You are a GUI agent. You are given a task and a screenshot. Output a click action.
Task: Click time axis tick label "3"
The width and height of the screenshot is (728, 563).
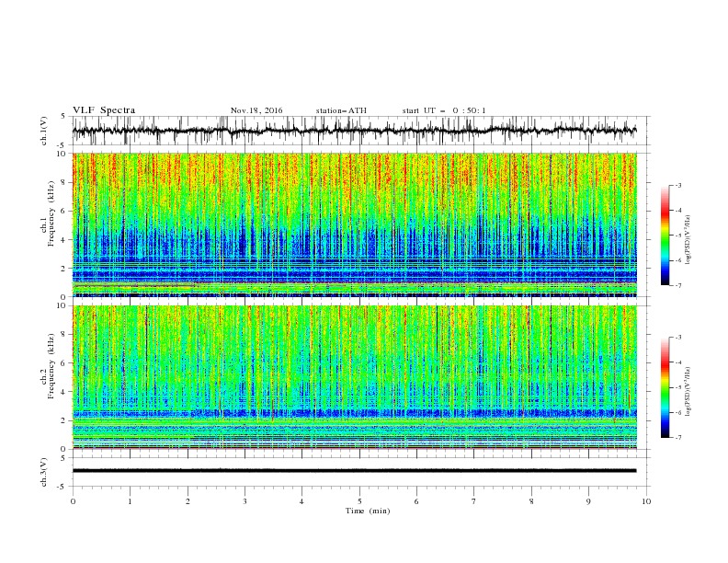245,501
